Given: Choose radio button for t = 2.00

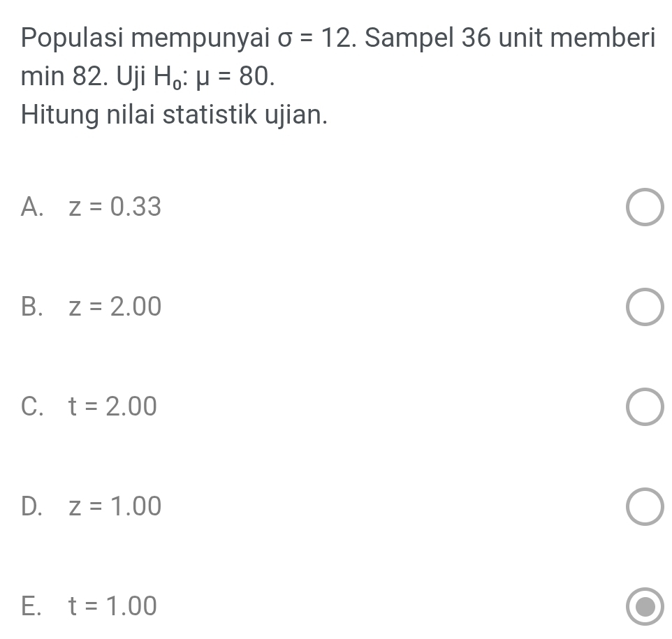Looking at the screenshot, I should tap(644, 406).
